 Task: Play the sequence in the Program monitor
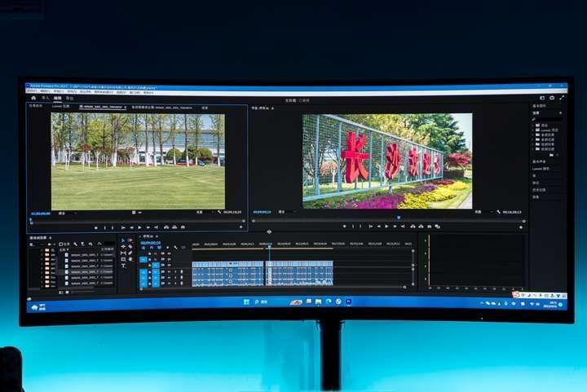[x=386, y=227]
